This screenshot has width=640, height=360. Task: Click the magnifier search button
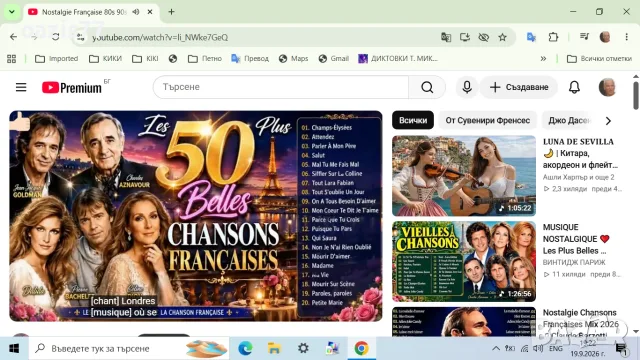tap(427, 87)
